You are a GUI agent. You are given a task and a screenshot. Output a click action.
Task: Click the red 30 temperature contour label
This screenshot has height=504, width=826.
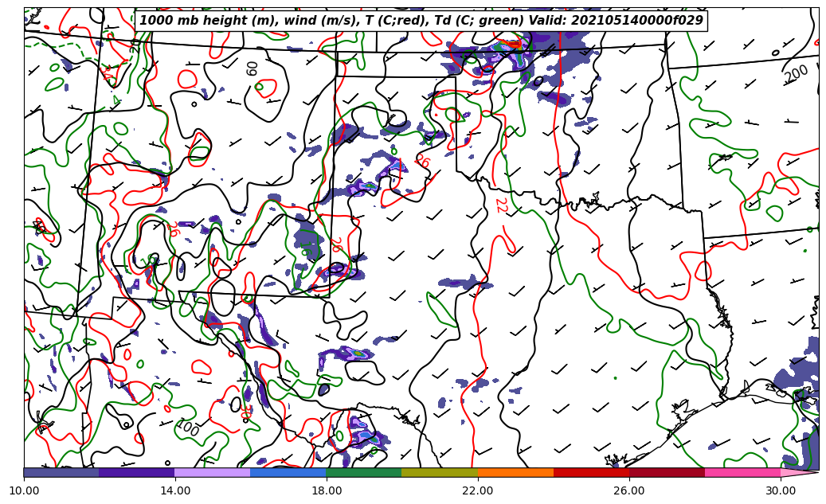pyautogui.click(x=246, y=412)
